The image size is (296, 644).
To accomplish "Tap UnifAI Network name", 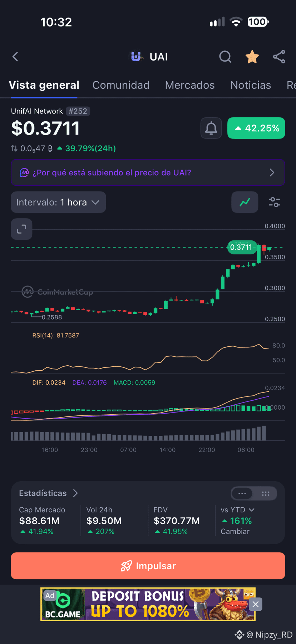I will [x=37, y=111].
